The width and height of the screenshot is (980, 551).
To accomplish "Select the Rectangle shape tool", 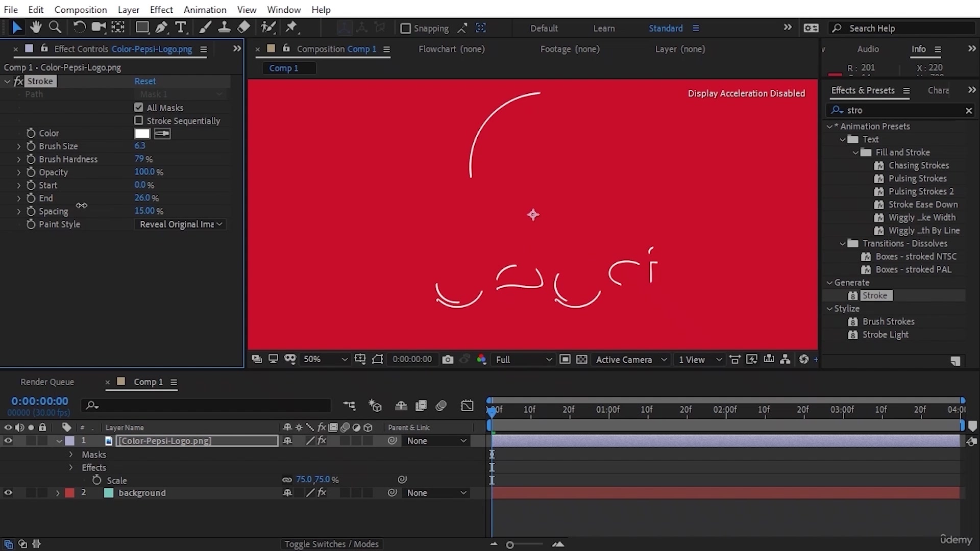I will coord(142,28).
